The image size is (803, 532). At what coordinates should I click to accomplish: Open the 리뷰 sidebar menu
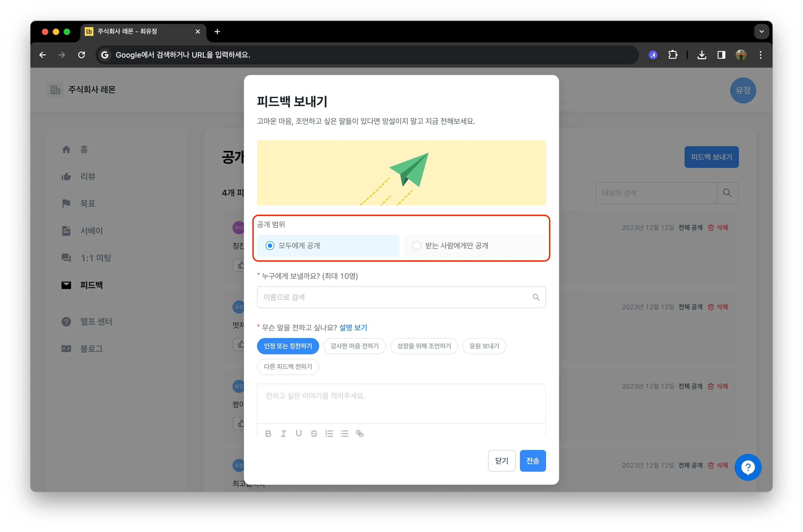[87, 176]
